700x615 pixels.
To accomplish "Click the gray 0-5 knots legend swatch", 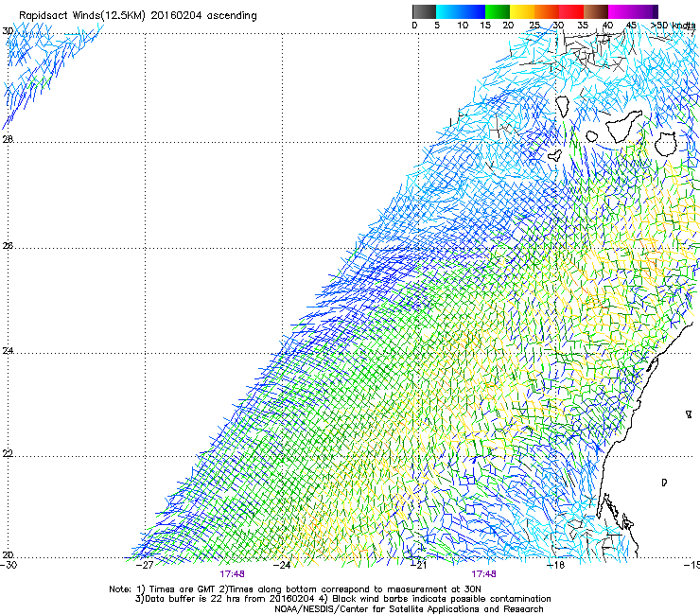I will 424,11.
